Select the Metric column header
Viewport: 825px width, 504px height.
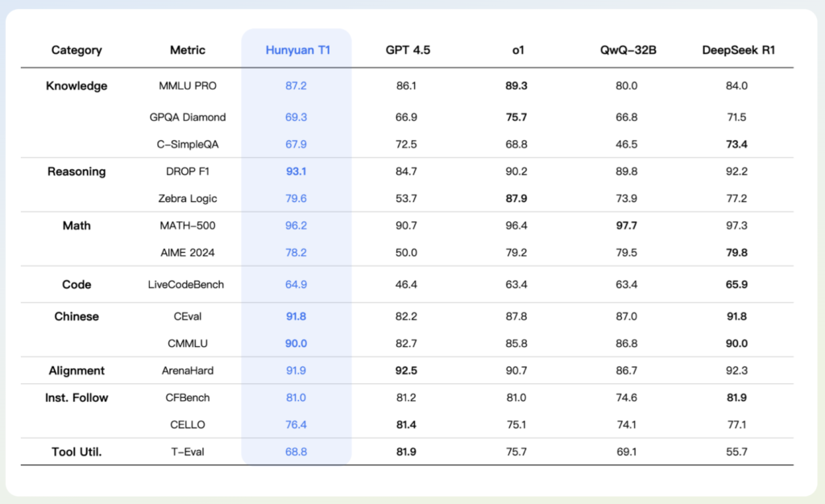pyautogui.click(x=187, y=50)
